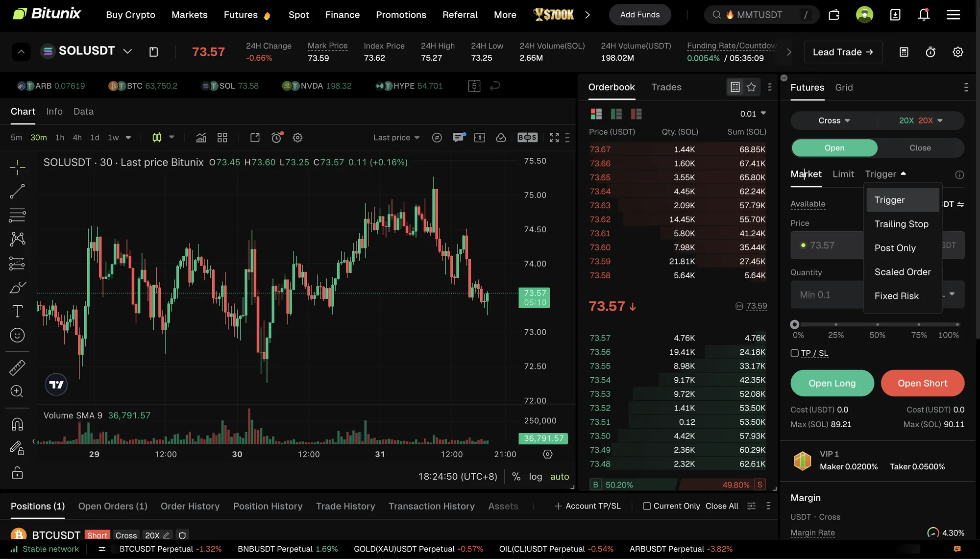980x559 pixels.
Task: Select the crosshair cursor tool
Action: pos(17,168)
